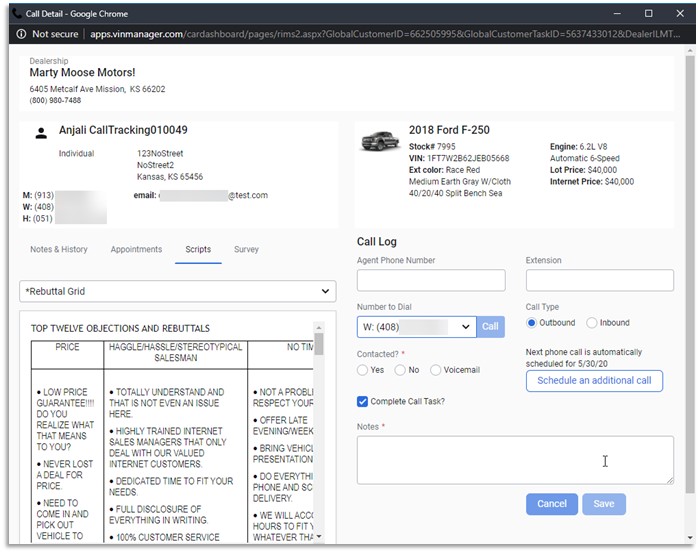Click the script panel scrollbar thumb
The height and width of the screenshot is (553, 699).
click(319, 343)
